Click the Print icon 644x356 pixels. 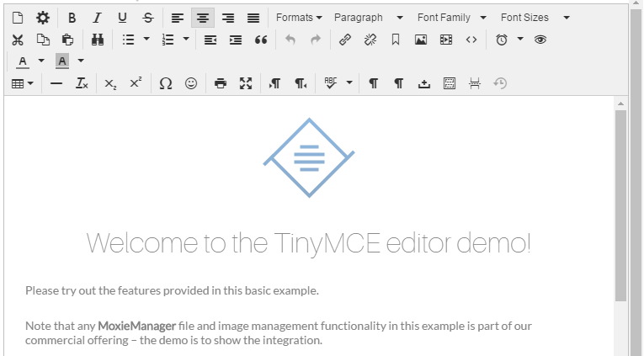pyautogui.click(x=221, y=83)
